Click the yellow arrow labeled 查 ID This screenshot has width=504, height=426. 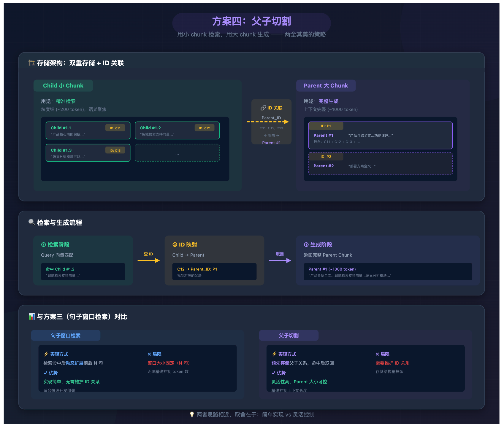[x=148, y=260]
